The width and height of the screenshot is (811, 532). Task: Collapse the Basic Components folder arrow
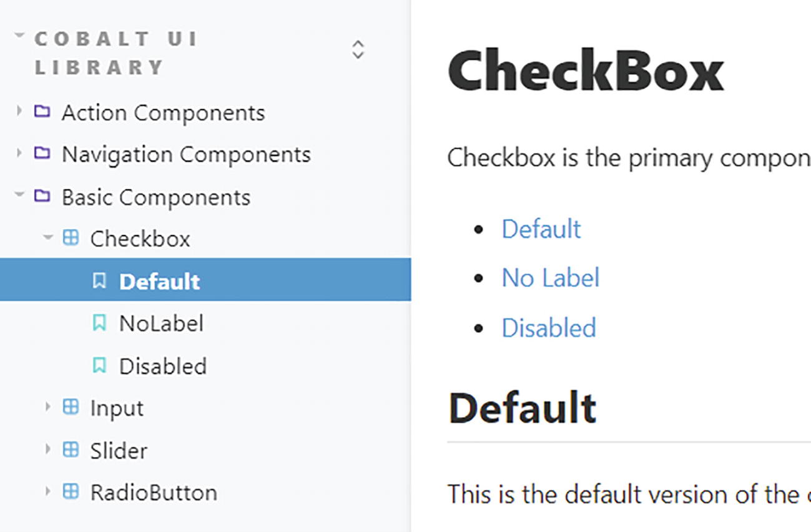point(19,196)
